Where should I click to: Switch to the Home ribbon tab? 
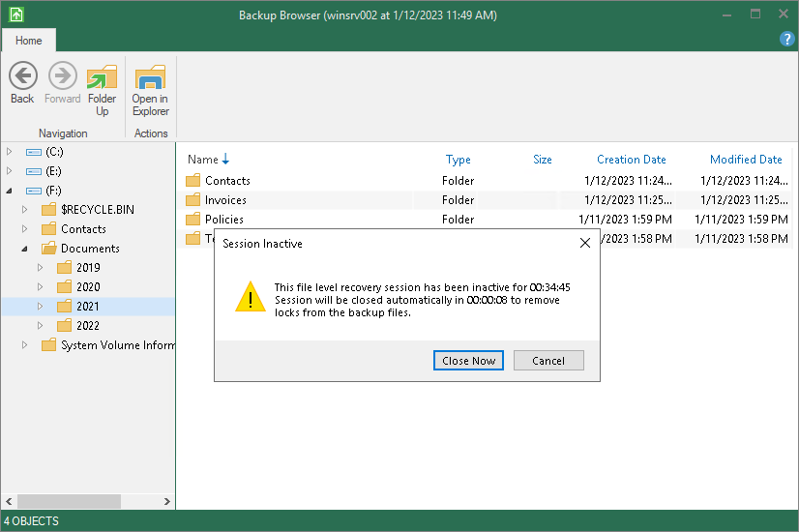29,41
